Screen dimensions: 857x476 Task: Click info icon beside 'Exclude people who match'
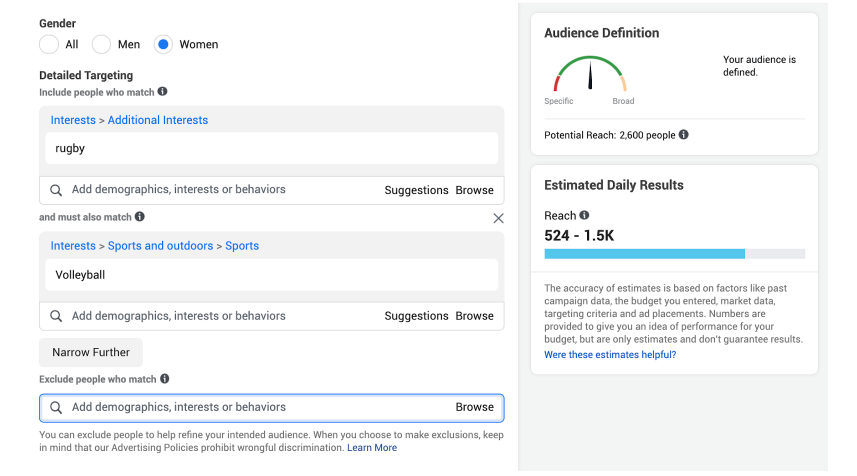pyautogui.click(x=165, y=380)
